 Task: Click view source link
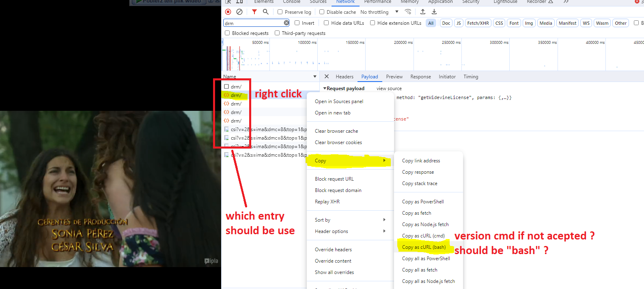389,88
